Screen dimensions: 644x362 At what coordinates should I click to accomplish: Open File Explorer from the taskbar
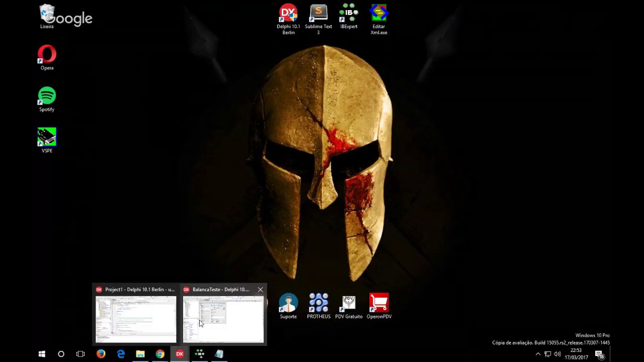[x=140, y=354]
